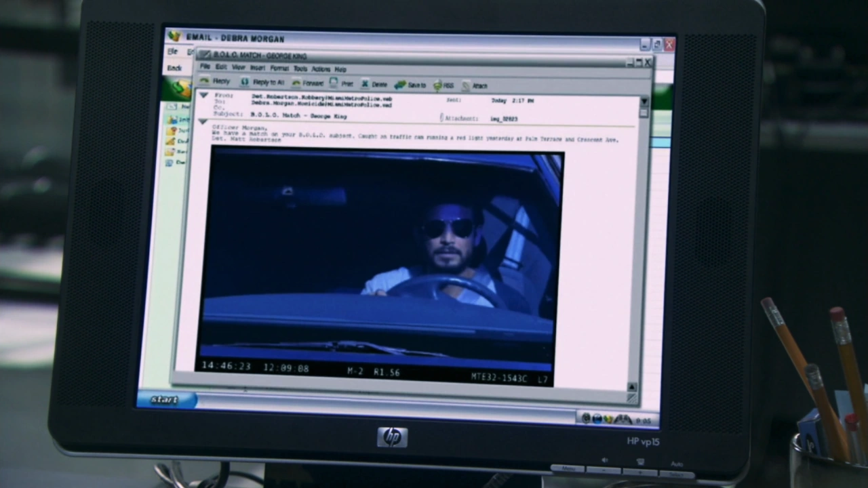Minimize the Email - Debra Morgan main window
The height and width of the screenshot is (488, 868).
[645, 45]
